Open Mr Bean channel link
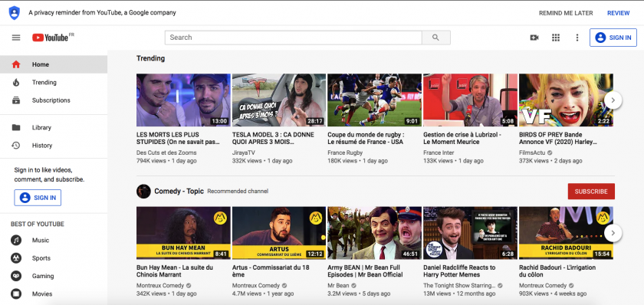The image size is (644, 305). click(x=338, y=285)
